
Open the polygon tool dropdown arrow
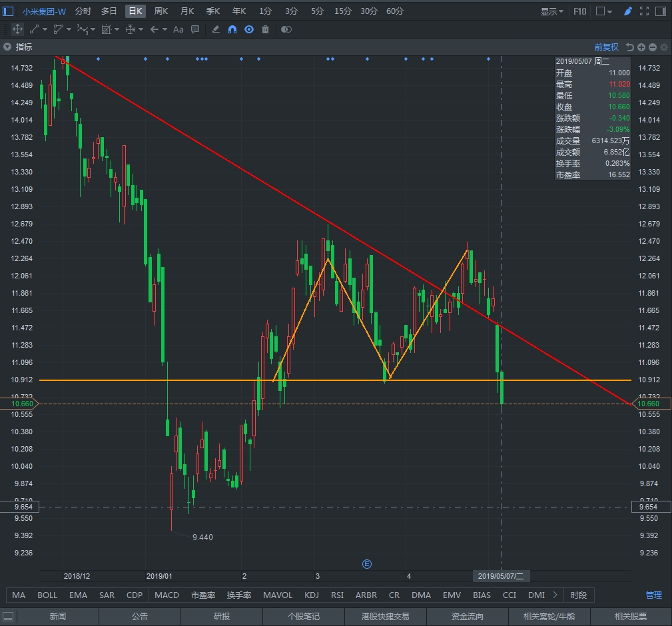69,29
